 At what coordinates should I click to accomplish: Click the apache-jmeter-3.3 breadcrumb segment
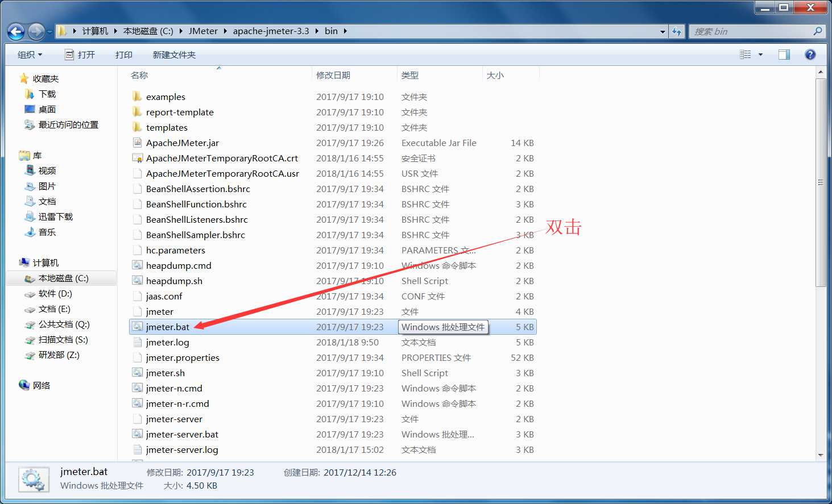[x=271, y=31]
